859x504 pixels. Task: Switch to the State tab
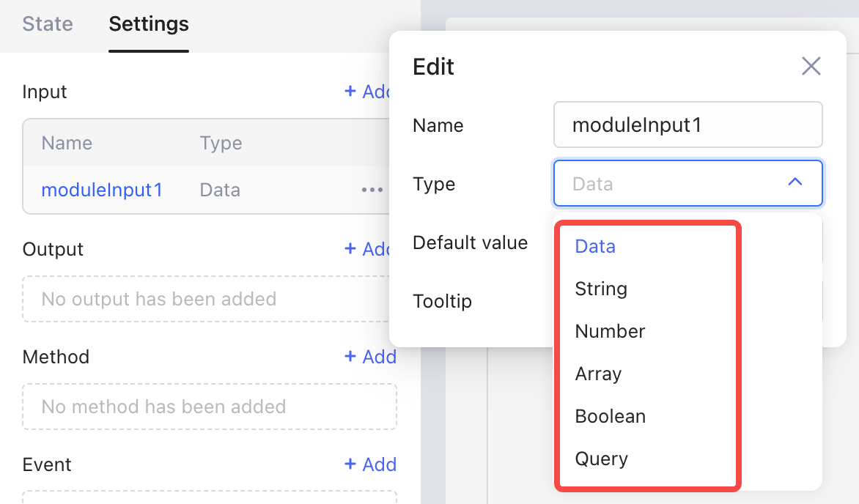coord(48,24)
